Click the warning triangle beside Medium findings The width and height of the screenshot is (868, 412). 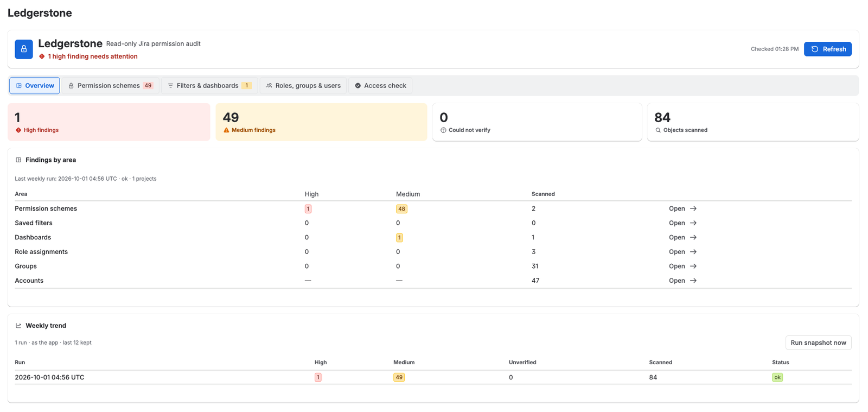coord(226,130)
